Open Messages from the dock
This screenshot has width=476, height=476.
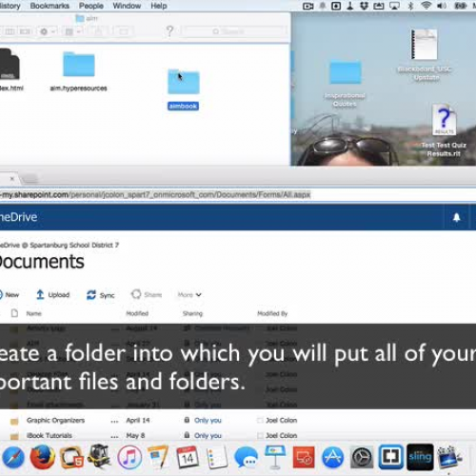click(x=246, y=457)
